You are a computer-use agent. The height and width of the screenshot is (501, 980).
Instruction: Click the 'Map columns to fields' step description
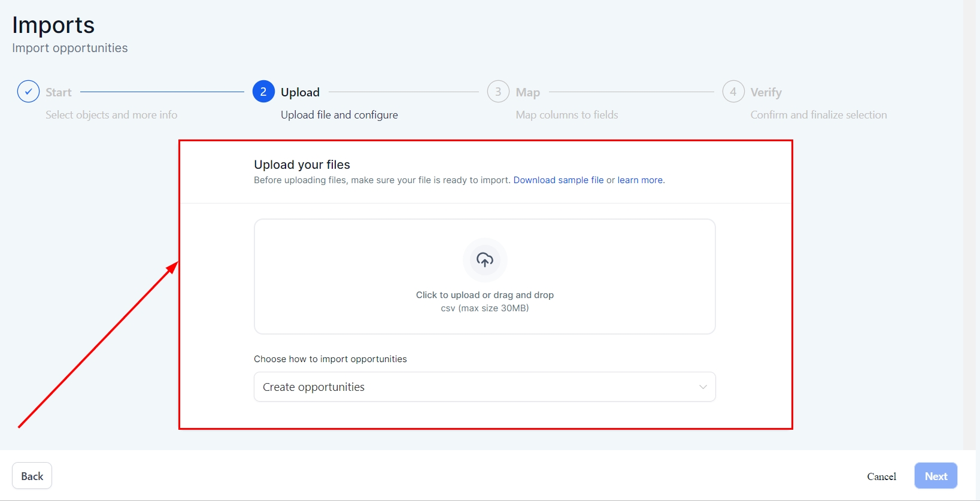coord(566,115)
